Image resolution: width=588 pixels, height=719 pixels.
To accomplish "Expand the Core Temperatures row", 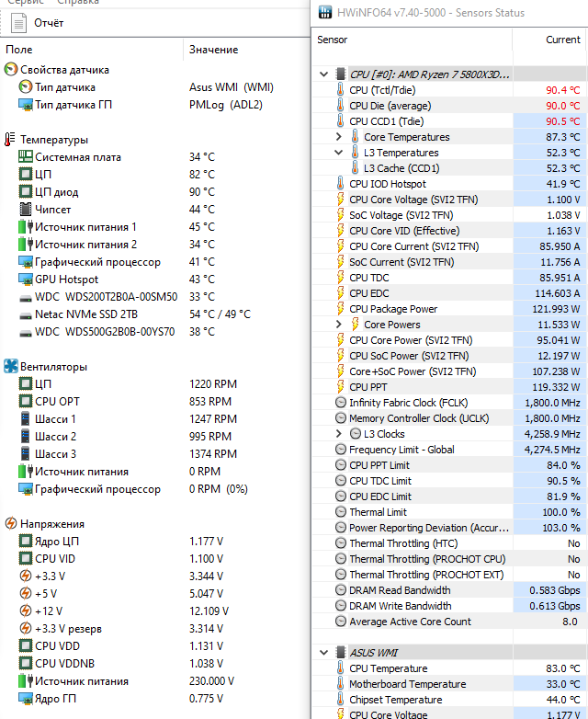I will pyautogui.click(x=339, y=137).
